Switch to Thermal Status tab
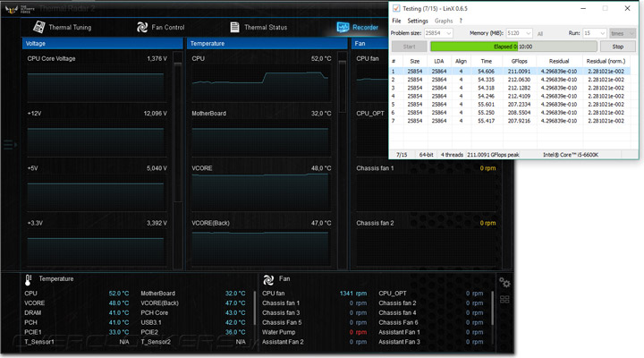644x358 pixels. (258, 27)
